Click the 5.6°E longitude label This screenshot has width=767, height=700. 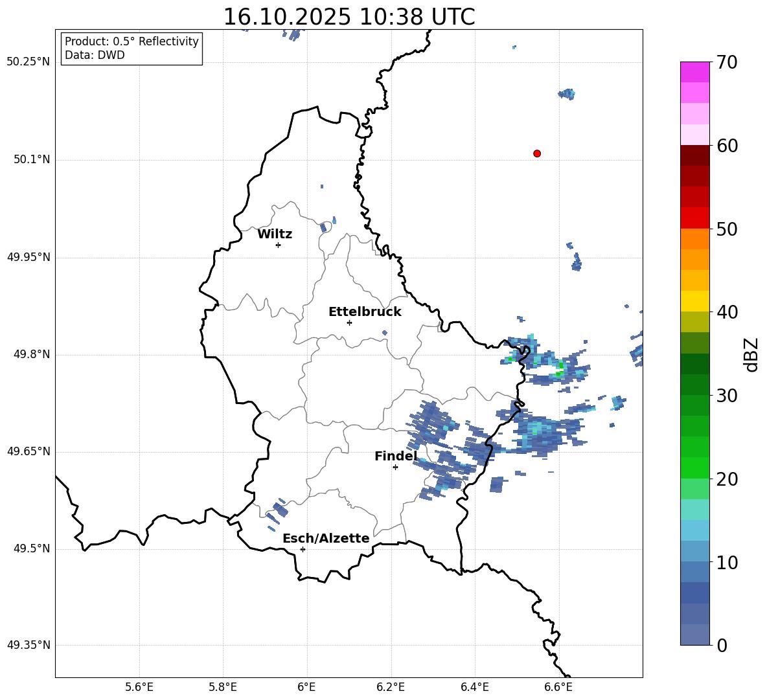coord(139,687)
